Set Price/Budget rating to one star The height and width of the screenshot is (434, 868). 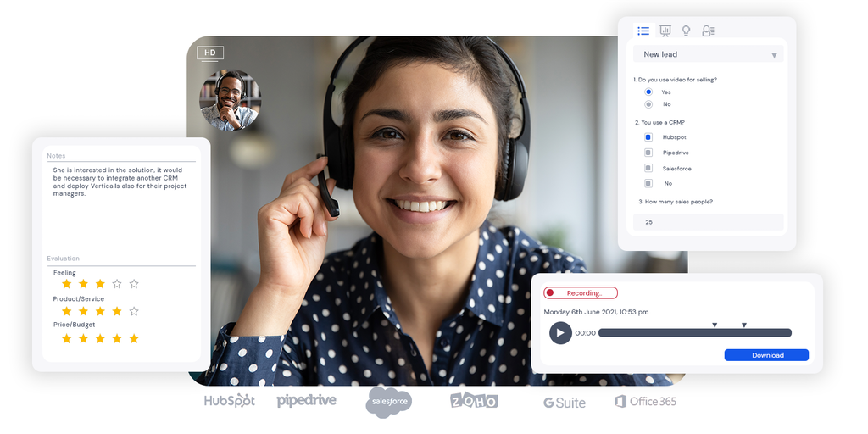pyautogui.click(x=66, y=338)
